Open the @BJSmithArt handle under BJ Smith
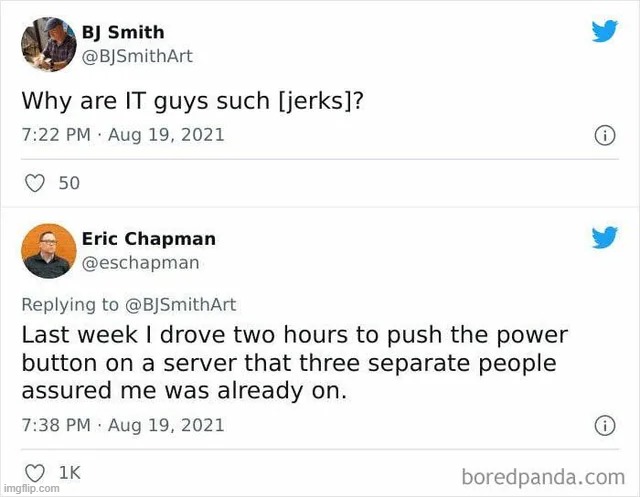 (x=137, y=56)
